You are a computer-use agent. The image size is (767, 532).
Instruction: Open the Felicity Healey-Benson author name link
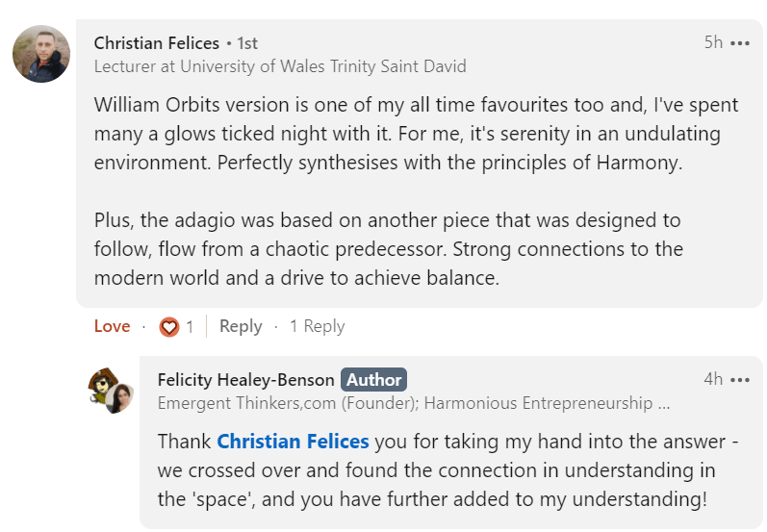[x=245, y=379]
